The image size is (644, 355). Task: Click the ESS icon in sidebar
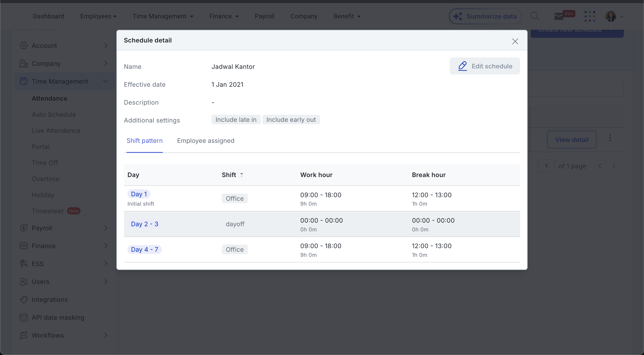click(x=24, y=264)
